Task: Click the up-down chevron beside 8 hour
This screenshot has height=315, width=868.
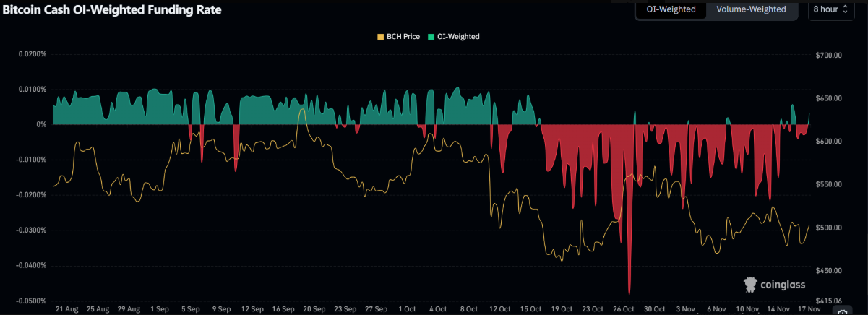Action: pyautogui.click(x=845, y=9)
